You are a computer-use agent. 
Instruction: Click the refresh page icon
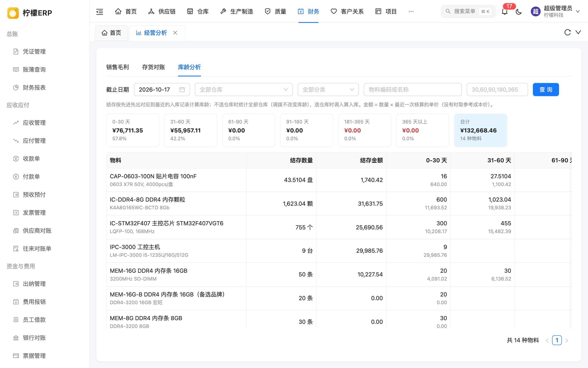point(567,32)
